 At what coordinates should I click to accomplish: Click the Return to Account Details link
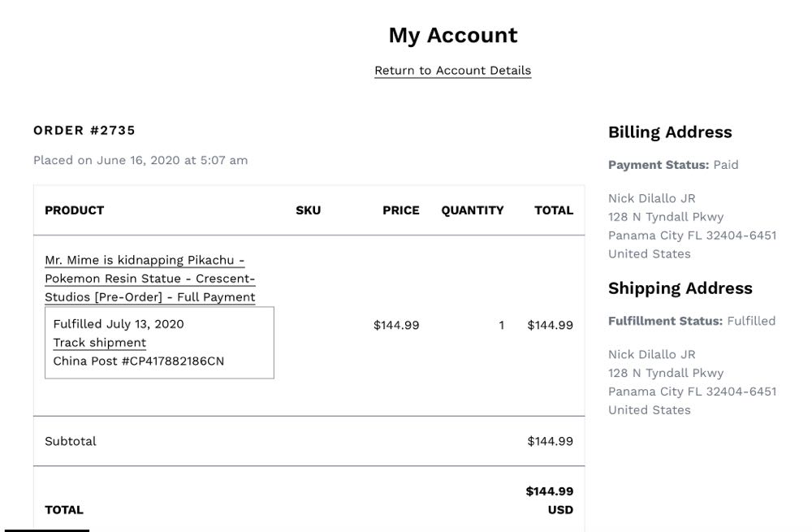coord(452,71)
